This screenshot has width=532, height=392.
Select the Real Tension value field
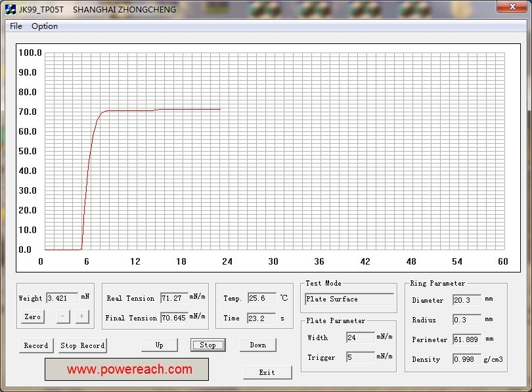tap(174, 298)
